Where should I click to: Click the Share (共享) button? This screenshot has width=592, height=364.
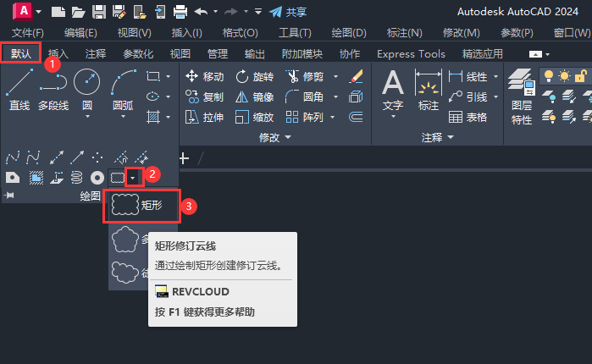(x=288, y=12)
